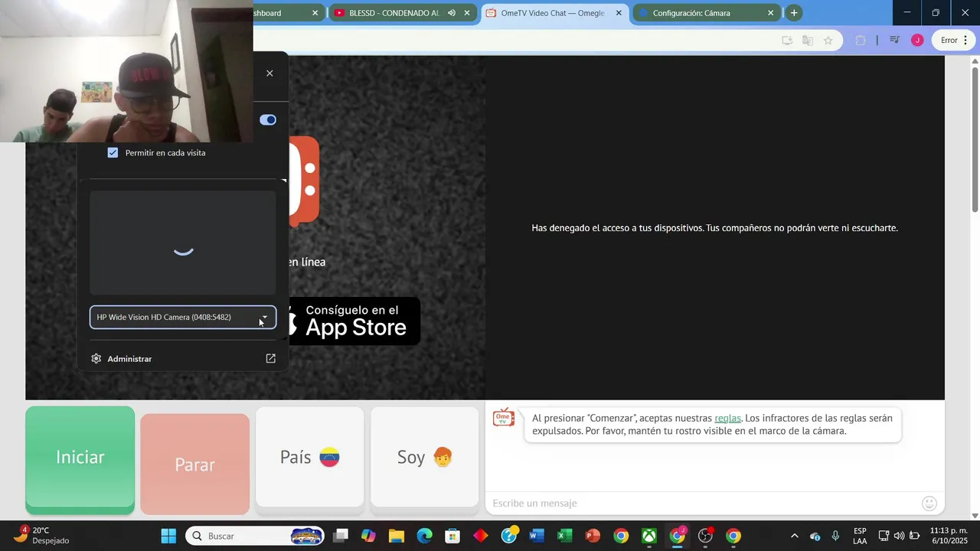Image resolution: width=980 pixels, height=551 pixels.
Task: Click the Iniciar button
Action: click(x=80, y=459)
